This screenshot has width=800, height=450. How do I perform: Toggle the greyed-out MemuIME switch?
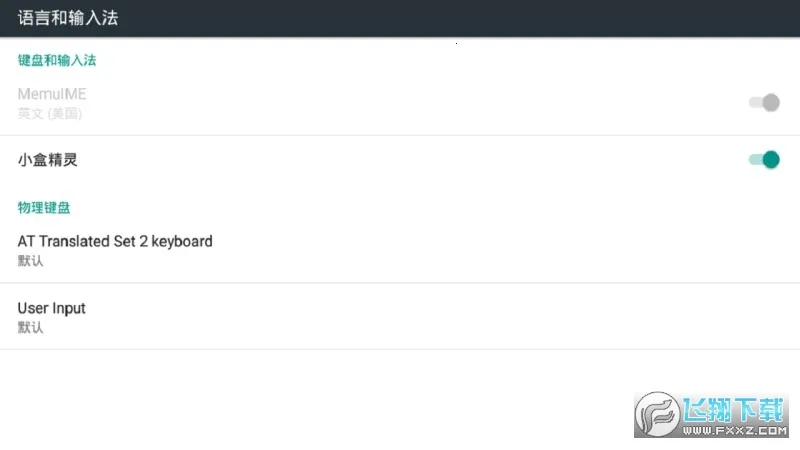click(763, 102)
